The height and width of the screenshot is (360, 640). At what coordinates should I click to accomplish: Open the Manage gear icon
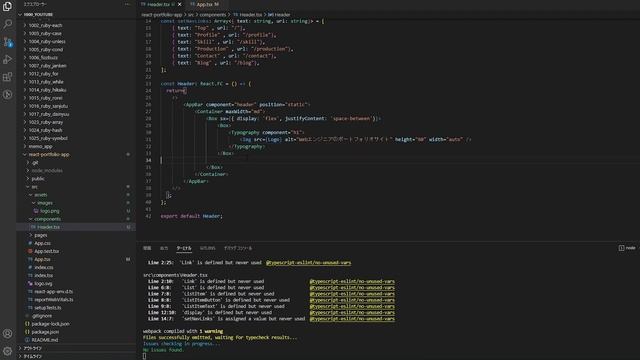pyautogui.click(x=7, y=351)
